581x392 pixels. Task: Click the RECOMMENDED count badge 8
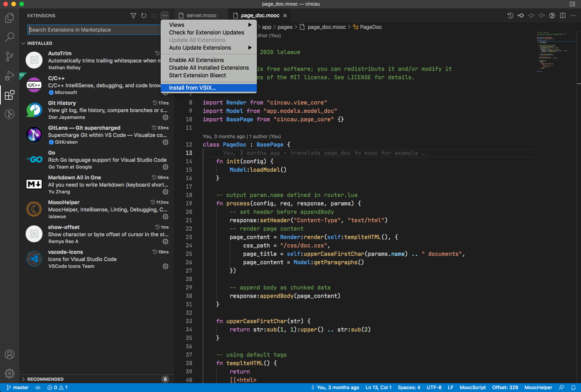point(165,379)
